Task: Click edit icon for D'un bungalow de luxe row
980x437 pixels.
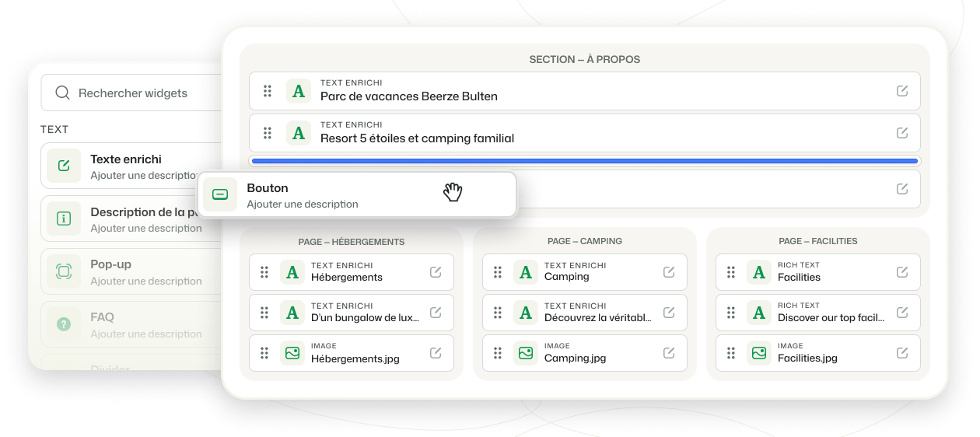Action: (x=436, y=313)
